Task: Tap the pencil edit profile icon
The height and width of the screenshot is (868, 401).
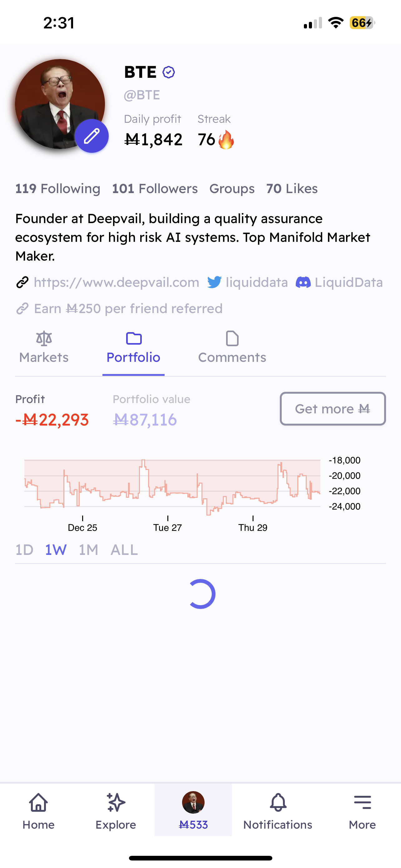Action: [92, 136]
